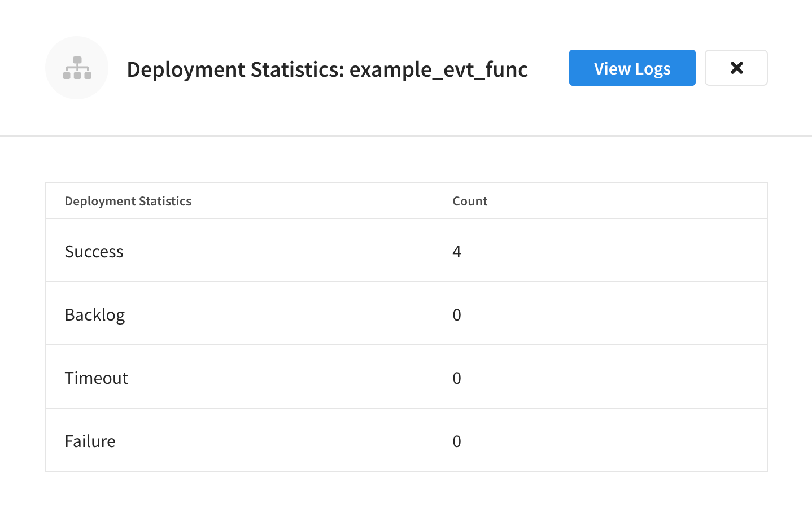Screen dimensions: 812x508
Task: Click the X icon to close dialog
Action: tap(736, 68)
